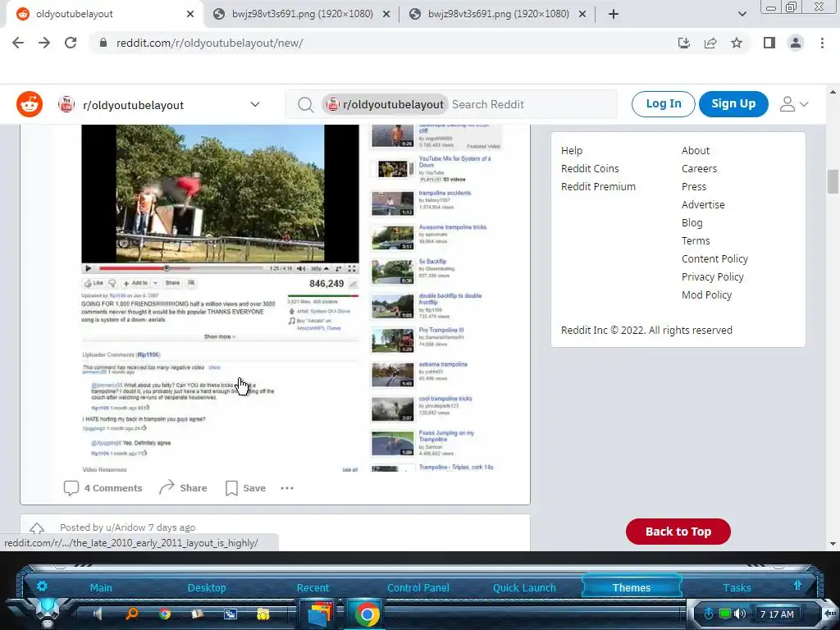This screenshot has width=840, height=630.
Task: Open the Content Policy link
Action: click(x=714, y=258)
